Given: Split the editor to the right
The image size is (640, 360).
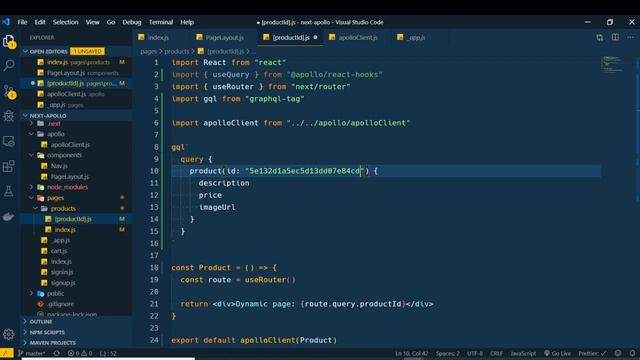Looking at the screenshot, I should click(615, 38).
